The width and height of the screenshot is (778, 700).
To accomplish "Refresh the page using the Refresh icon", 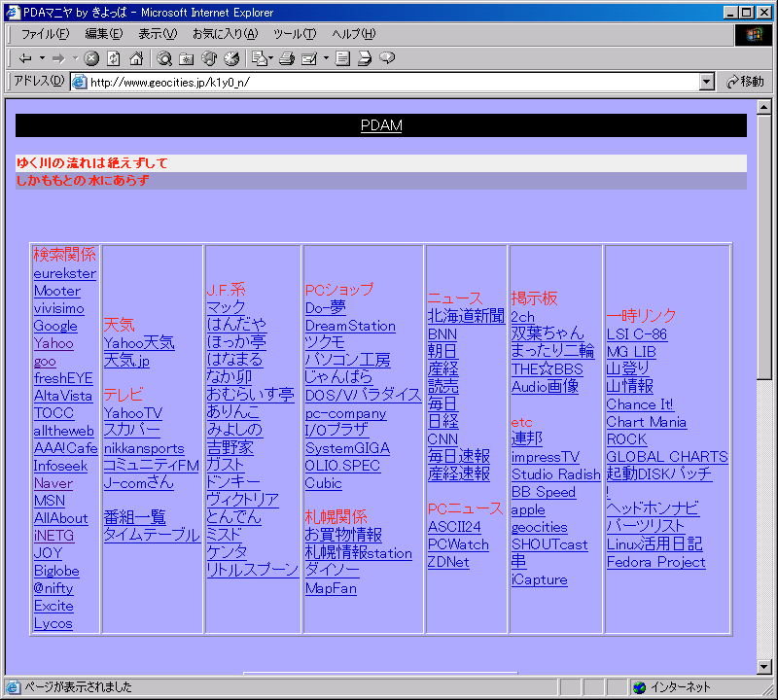I will [114, 58].
